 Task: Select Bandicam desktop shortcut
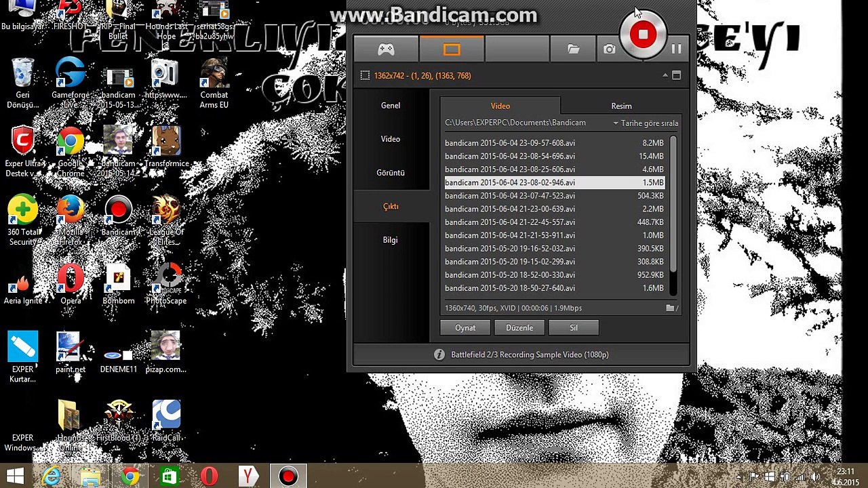click(119, 217)
